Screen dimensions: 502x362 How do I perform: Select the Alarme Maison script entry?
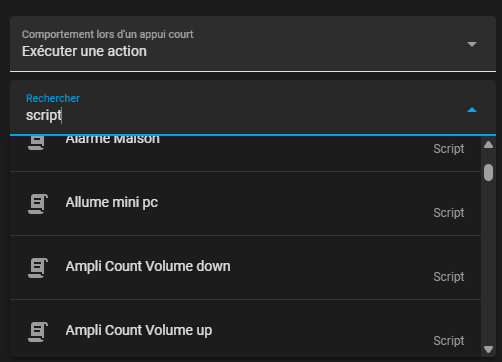[x=245, y=153]
